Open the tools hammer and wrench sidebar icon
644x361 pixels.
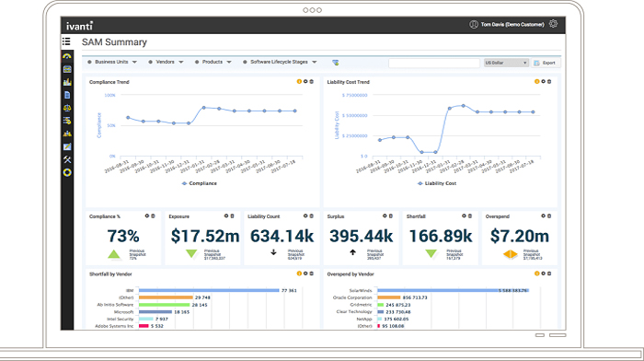(x=67, y=159)
